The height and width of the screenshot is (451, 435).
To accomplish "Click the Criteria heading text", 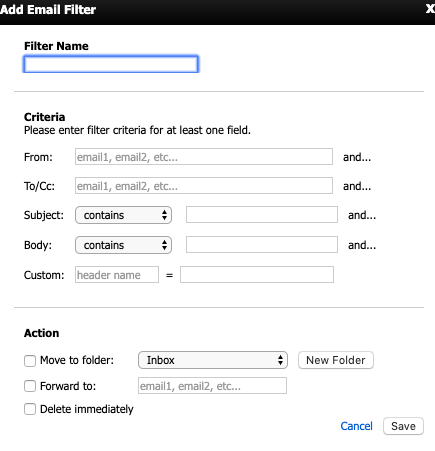I will pos(44,117).
